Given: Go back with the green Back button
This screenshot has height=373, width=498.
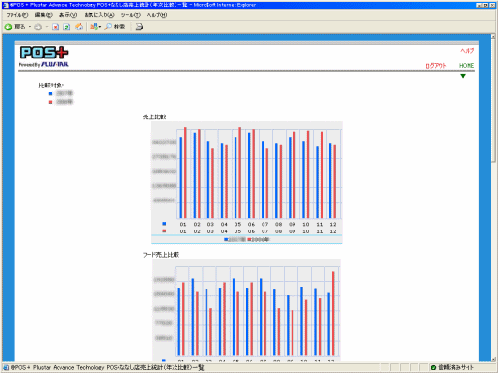Looking at the screenshot, I should point(15,27).
